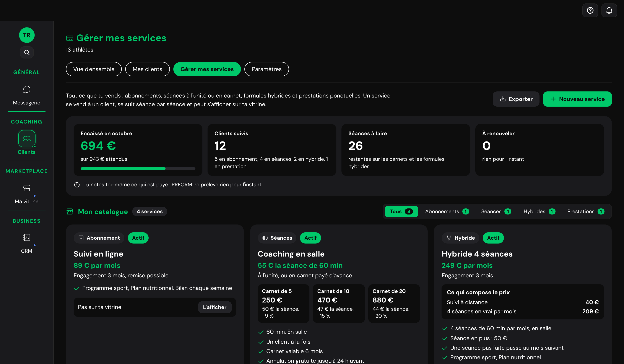Viewport: 624px width, 364px height.
Task: Open Messagerie chat bubble icon
Action: pos(27,89)
